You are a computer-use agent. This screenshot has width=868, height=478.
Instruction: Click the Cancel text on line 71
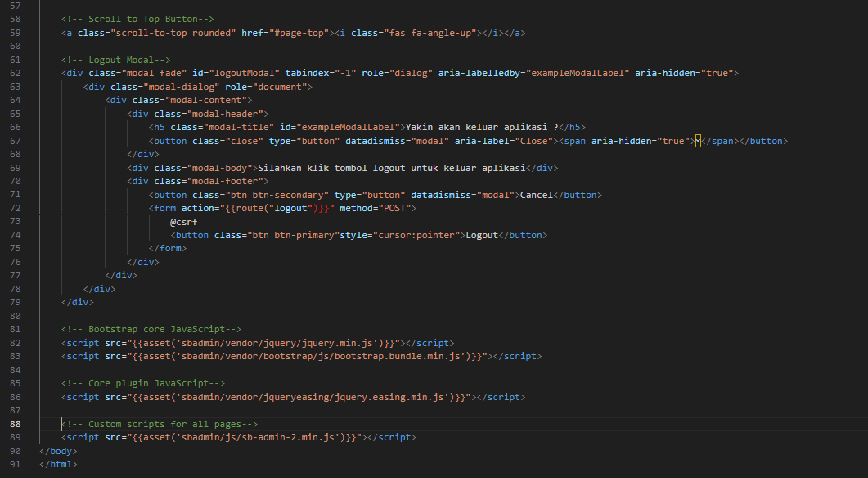point(537,195)
